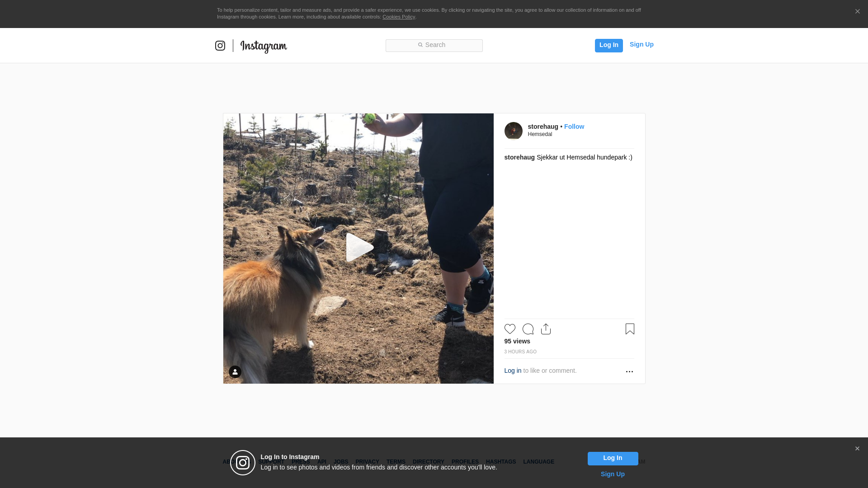This screenshot has width=868, height=488.
Task: Like the post with heart icon
Action: click(509, 329)
